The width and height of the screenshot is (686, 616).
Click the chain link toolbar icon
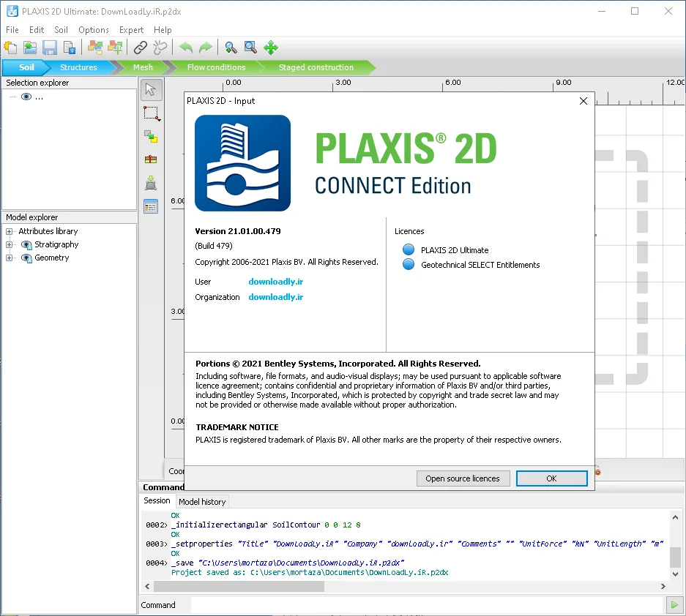click(140, 48)
